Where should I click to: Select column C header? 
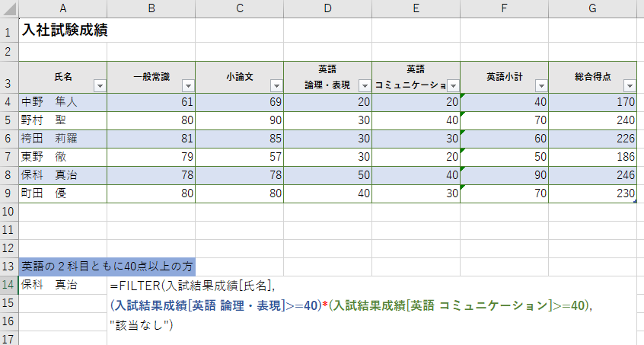point(240,8)
